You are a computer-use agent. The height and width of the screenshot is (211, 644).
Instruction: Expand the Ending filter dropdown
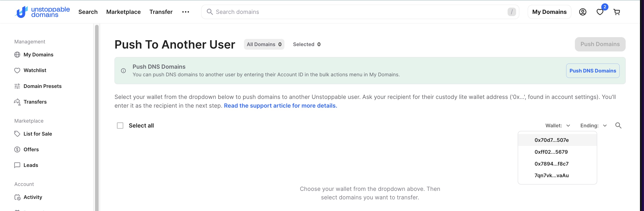click(x=593, y=126)
